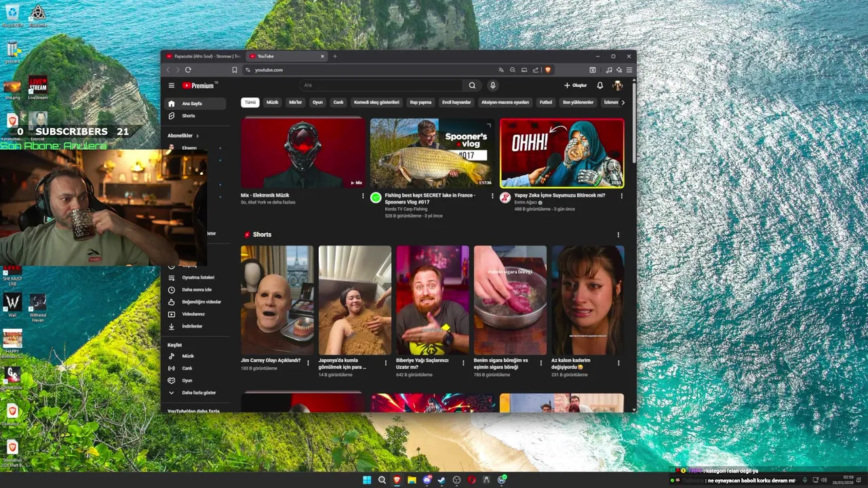The image size is (868, 488).
Task: Open Oyun under Keşfet
Action: [195, 380]
